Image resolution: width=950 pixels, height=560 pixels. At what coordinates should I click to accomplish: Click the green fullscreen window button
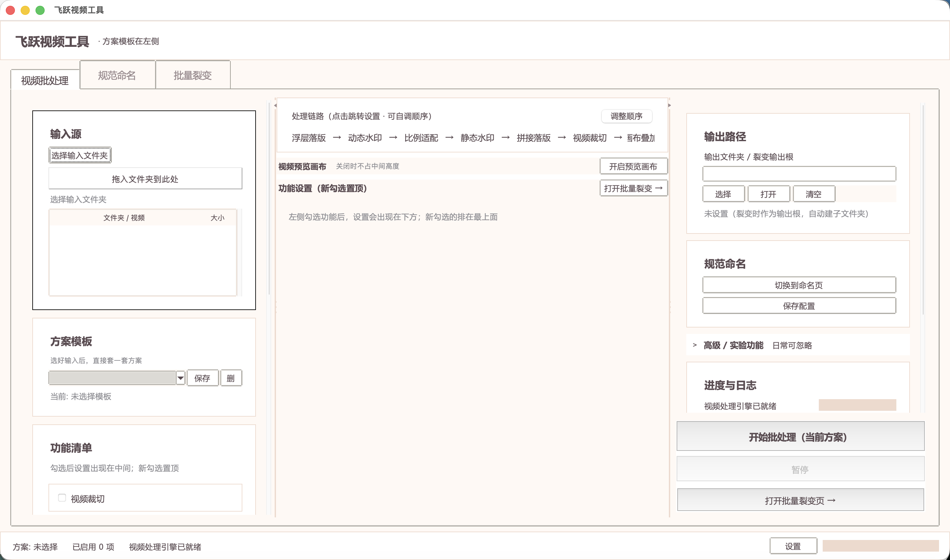40,10
